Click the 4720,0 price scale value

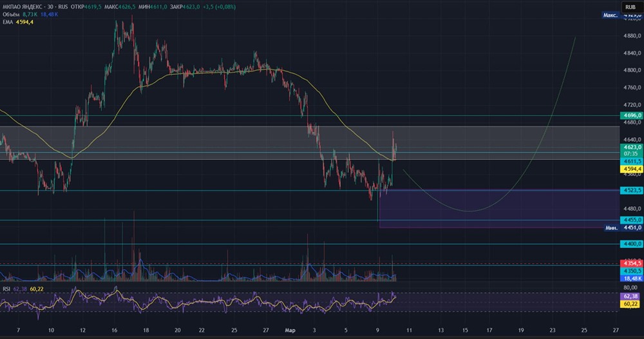click(x=632, y=105)
